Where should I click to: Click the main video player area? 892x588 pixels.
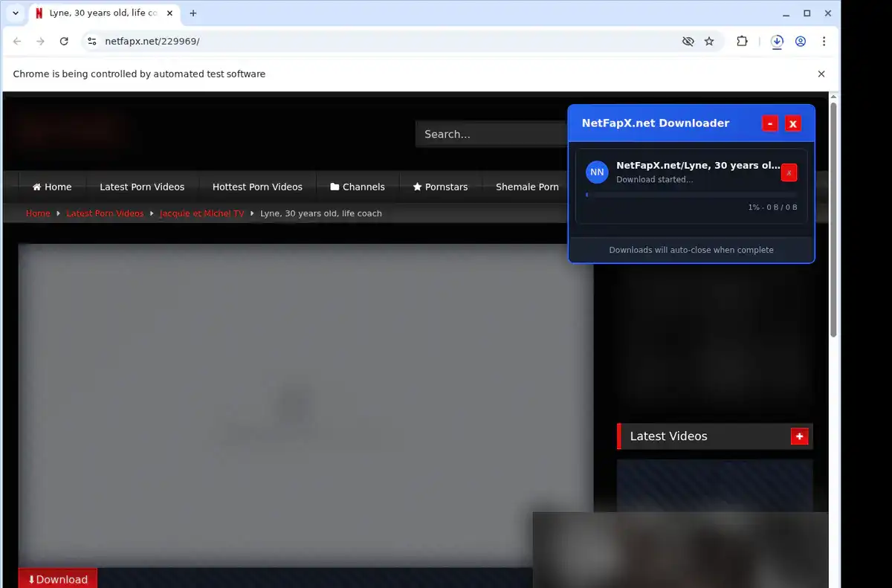tap(306, 405)
